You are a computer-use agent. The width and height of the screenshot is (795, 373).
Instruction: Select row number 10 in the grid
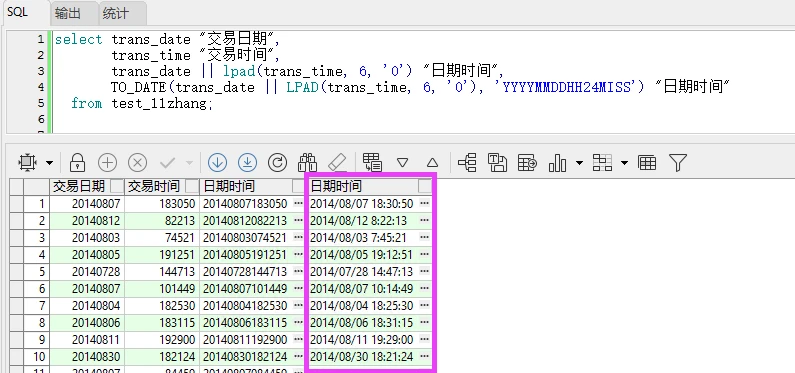coord(37,356)
